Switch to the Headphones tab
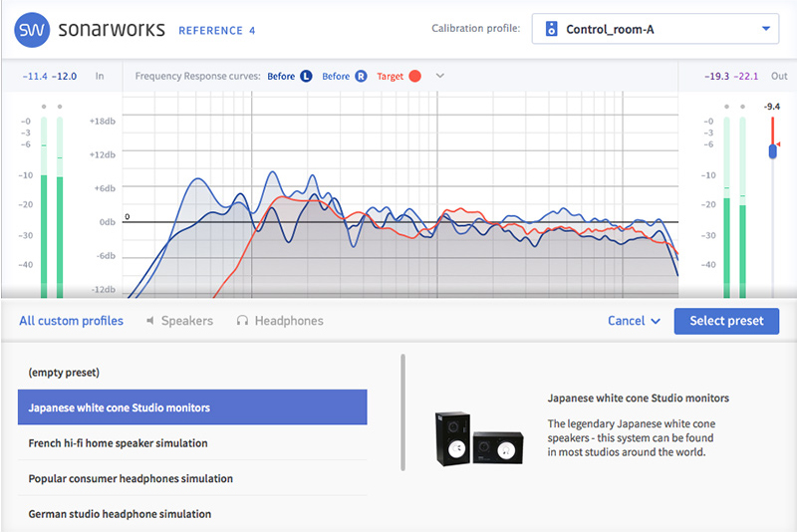The width and height of the screenshot is (797, 532). click(289, 321)
